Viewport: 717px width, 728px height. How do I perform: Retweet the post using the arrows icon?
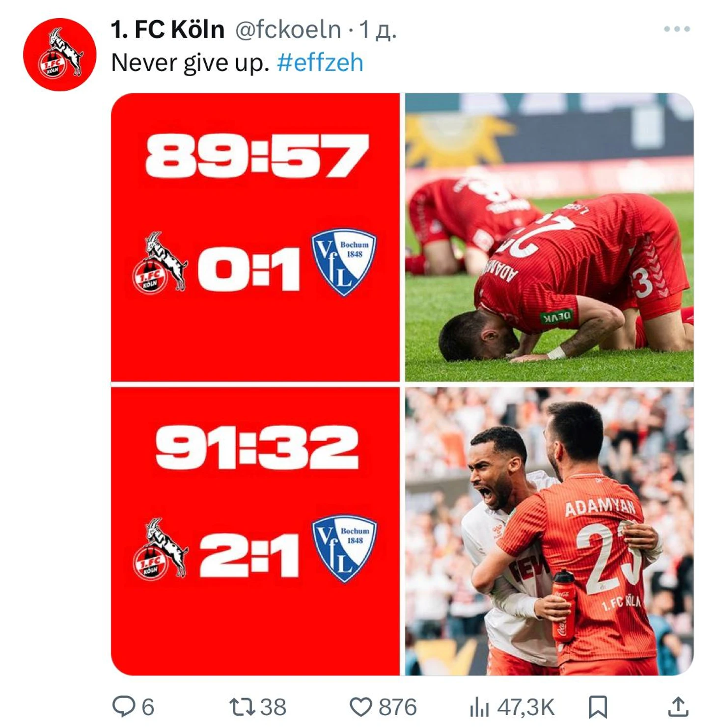click(243, 707)
